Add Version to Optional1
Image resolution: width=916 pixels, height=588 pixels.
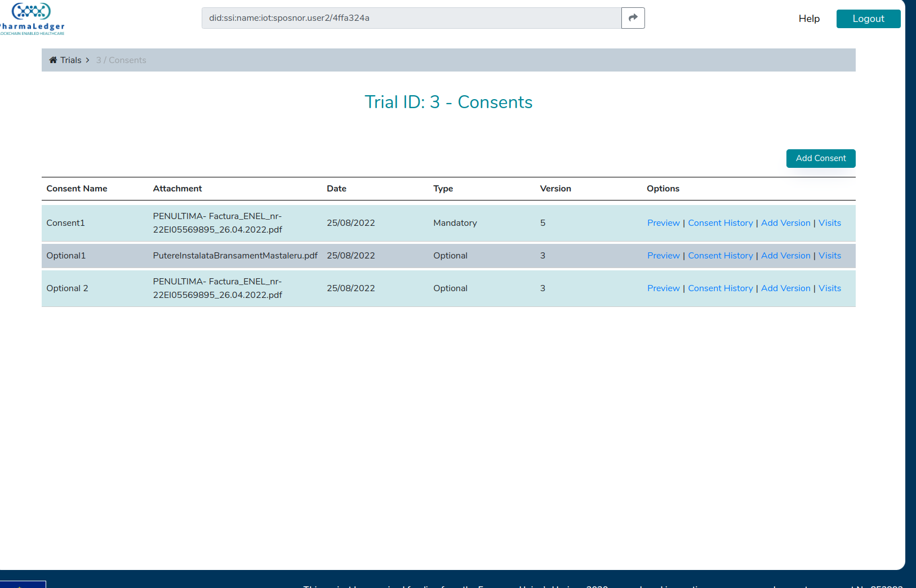pyautogui.click(x=785, y=255)
